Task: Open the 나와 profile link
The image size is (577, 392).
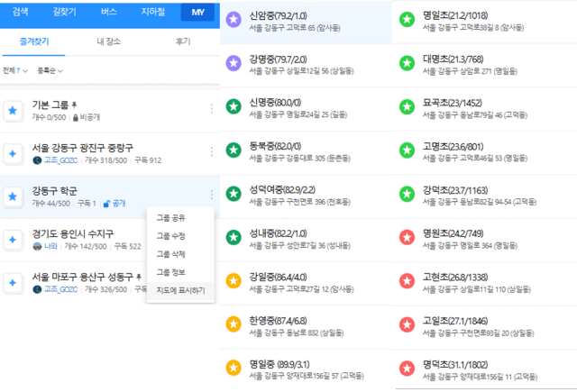Action: (x=50, y=246)
